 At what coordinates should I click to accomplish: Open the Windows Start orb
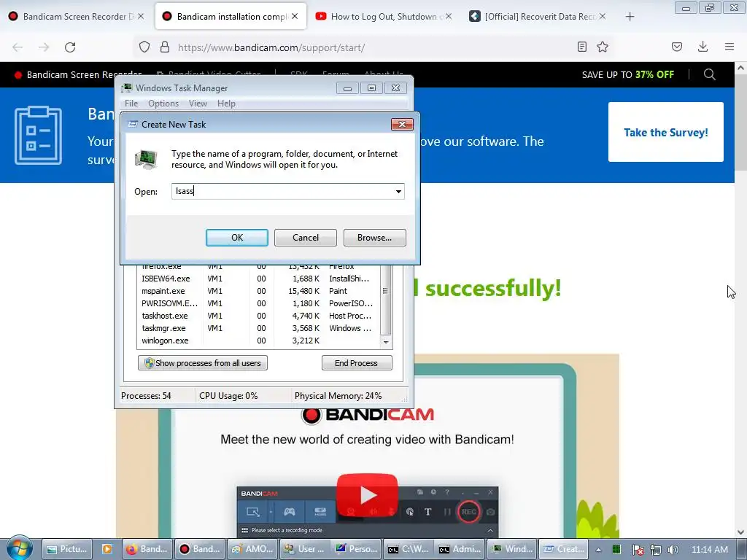point(20,548)
